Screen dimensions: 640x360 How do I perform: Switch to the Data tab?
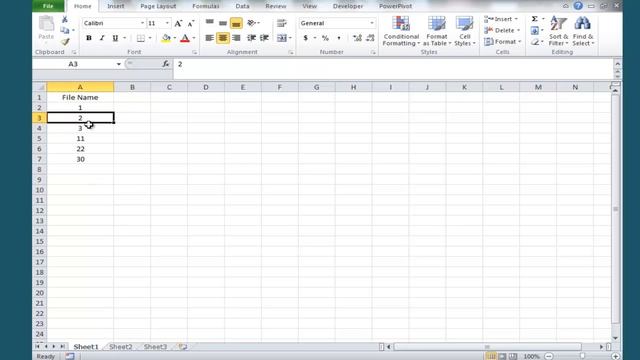tap(242, 6)
